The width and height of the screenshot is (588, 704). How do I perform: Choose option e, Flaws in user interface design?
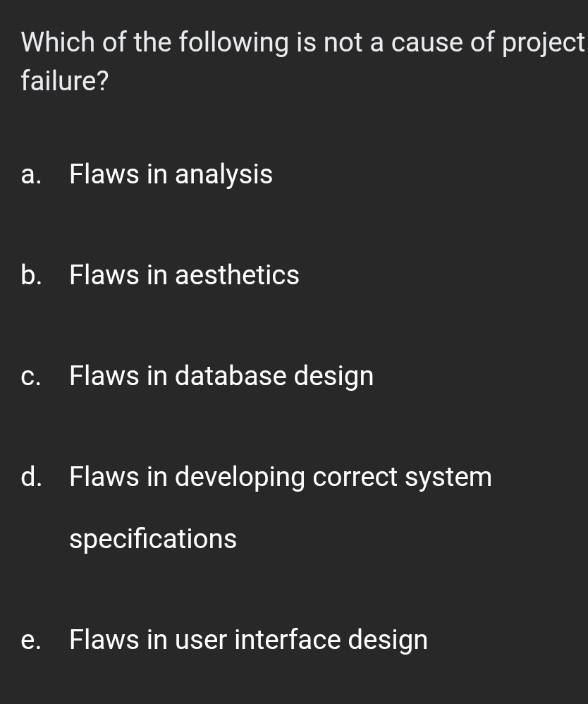point(248,640)
